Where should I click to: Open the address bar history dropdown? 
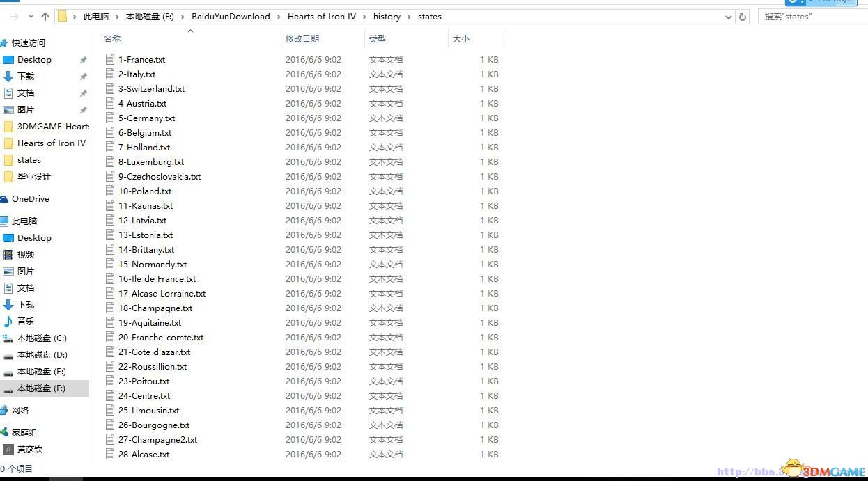click(729, 17)
